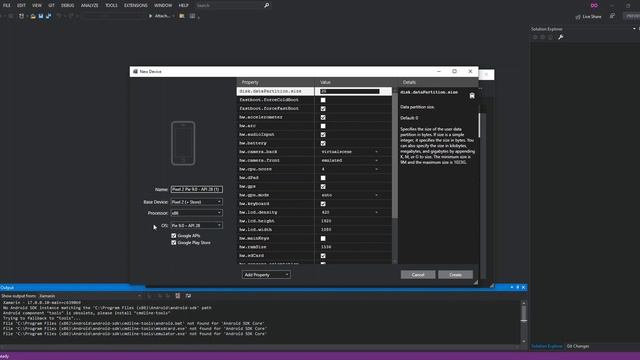The width and height of the screenshot is (640, 360).
Task: Click the grid window icon right of Attach
Action: pos(192,16)
